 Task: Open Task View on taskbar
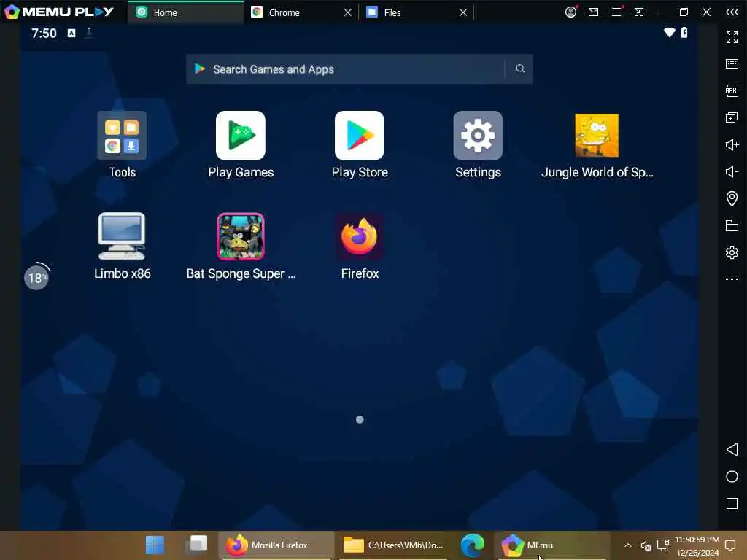197,545
